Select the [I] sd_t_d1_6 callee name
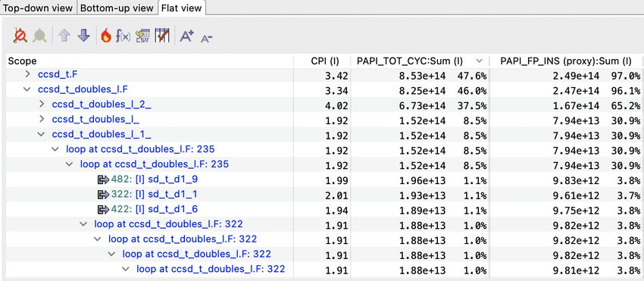This screenshot has width=644, height=281. 167,210
